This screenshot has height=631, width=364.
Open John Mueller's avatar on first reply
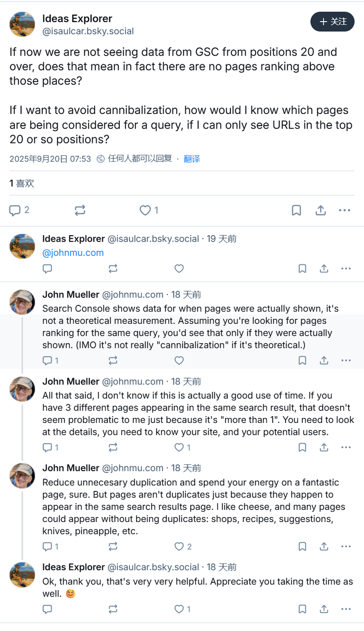pos(23,302)
